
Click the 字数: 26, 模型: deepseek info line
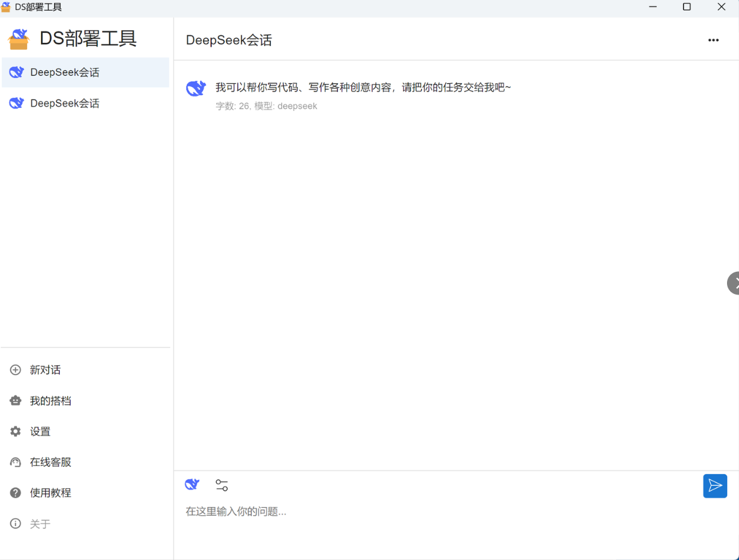coord(266,106)
